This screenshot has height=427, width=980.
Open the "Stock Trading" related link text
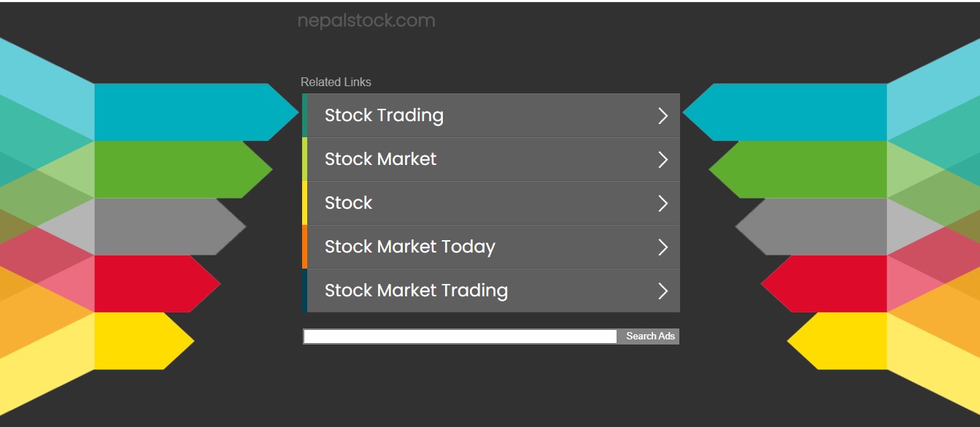click(x=384, y=115)
